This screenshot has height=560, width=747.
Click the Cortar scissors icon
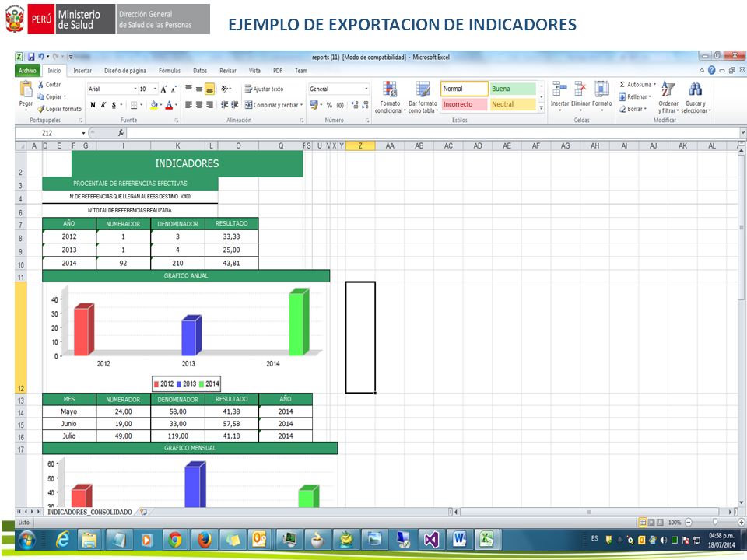(41, 84)
